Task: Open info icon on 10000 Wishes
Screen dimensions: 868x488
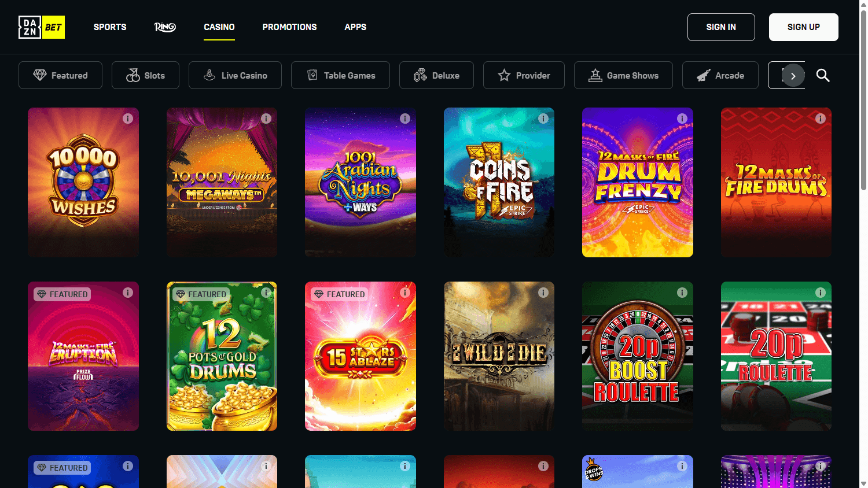Action: click(128, 119)
